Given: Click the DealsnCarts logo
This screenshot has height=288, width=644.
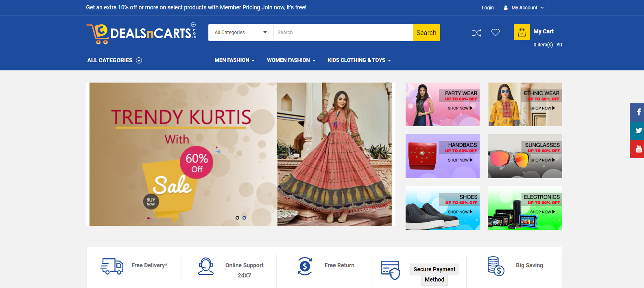Looking at the screenshot, I should pyautogui.click(x=141, y=33).
